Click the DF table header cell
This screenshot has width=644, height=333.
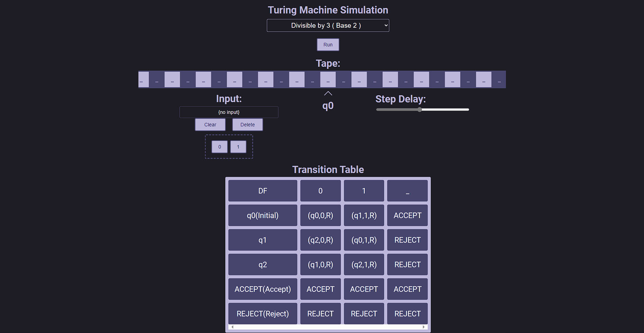click(263, 191)
